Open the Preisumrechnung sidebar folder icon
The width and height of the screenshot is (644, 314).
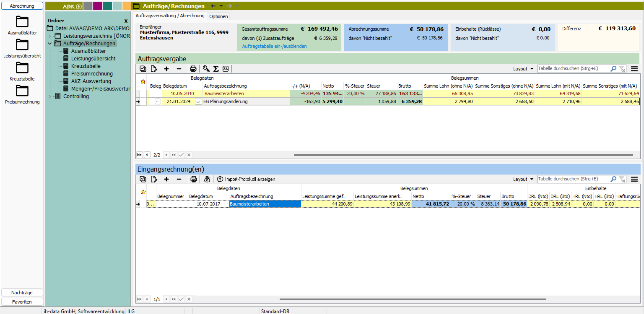point(22,91)
